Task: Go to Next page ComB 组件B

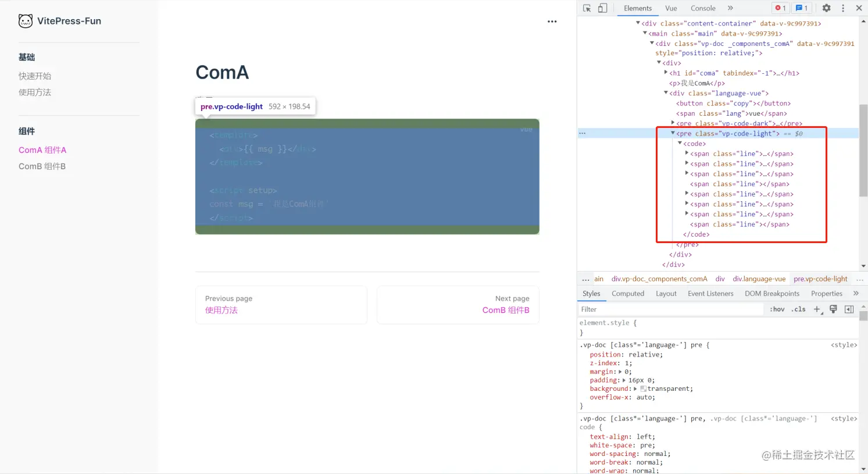Action: (458, 305)
